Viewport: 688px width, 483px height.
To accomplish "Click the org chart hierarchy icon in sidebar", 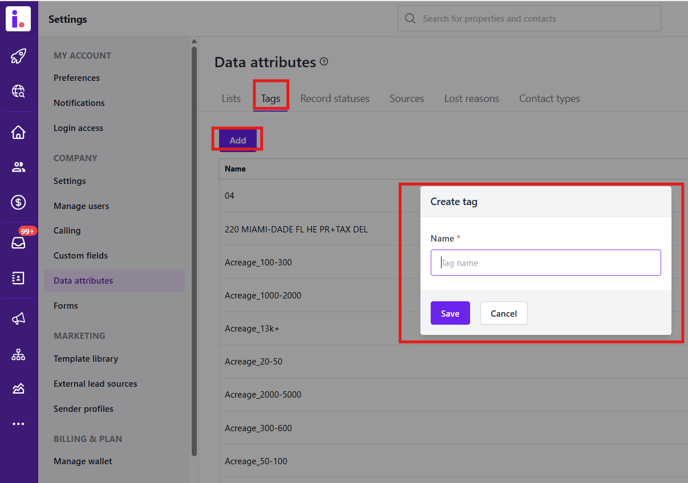I will pyautogui.click(x=18, y=355).
